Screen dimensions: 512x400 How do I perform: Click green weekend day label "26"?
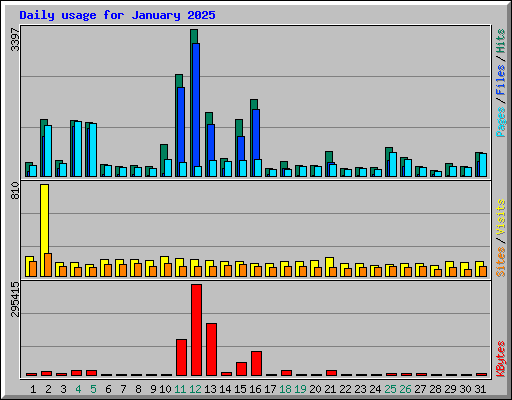point(405,389)
